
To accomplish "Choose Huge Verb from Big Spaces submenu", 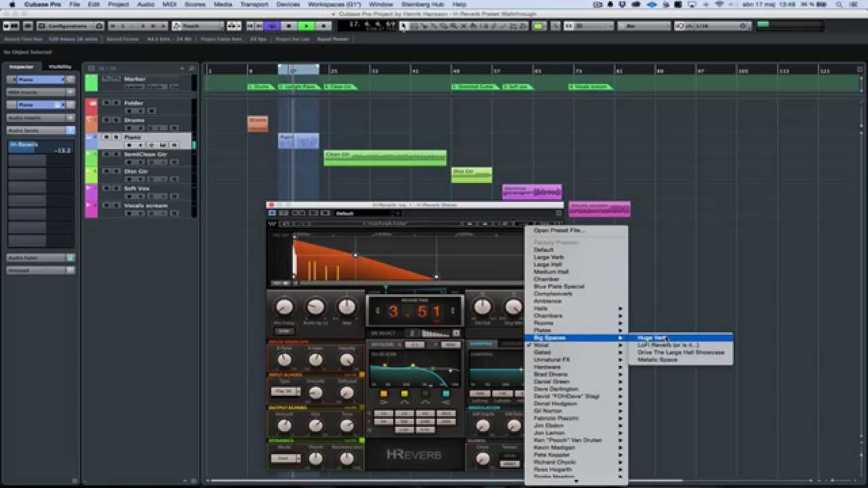I will (x=681, y=338).
